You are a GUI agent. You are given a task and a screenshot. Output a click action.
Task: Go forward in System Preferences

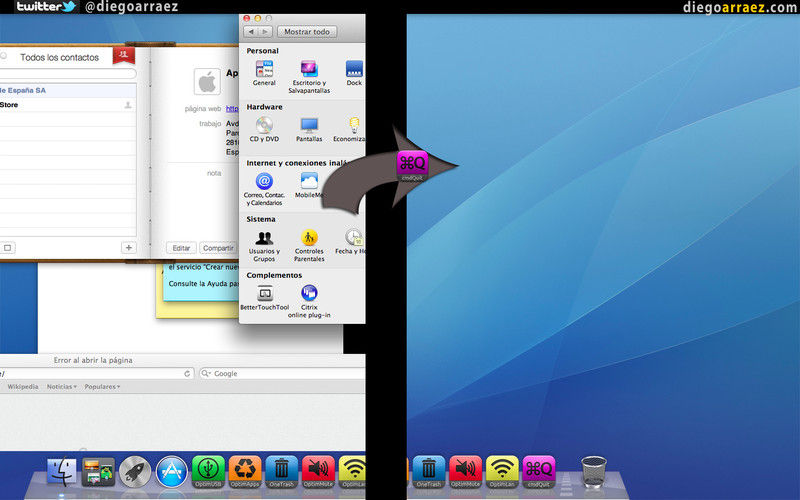click(x=265, y=32)
